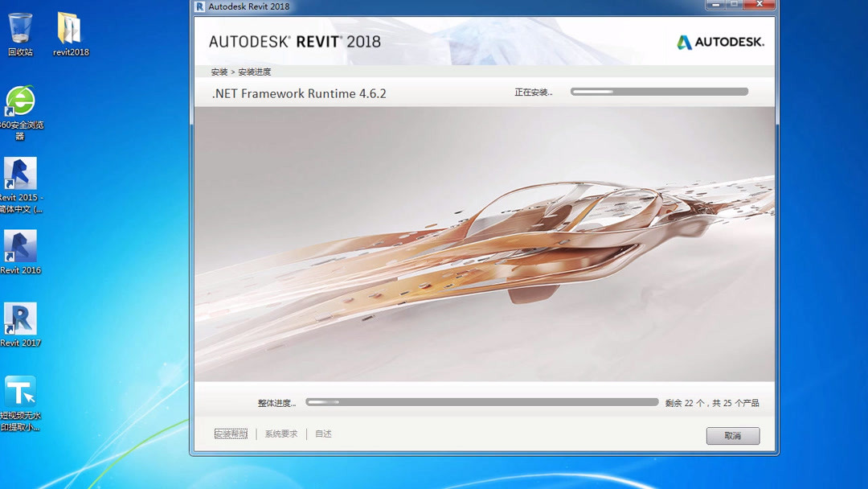Screen dimensions: 868x489
Task: Open the Revit 2015 简体中文 desktop shortcut
Action: (x=20, y=175)
